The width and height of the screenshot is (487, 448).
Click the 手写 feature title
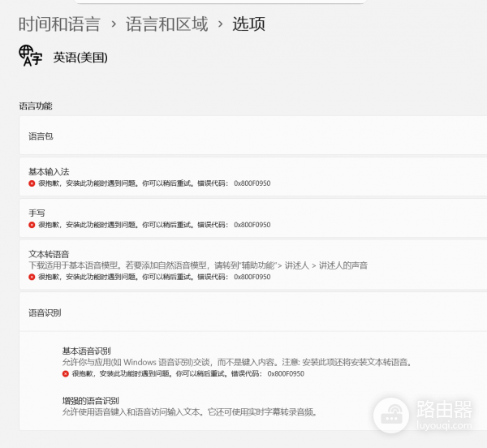tap(37, 213)
